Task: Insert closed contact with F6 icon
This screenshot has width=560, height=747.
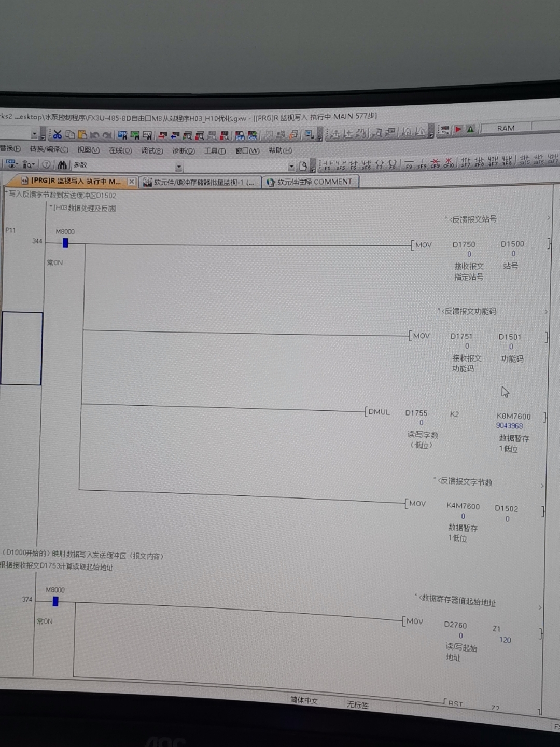Action: pos(353,165)
